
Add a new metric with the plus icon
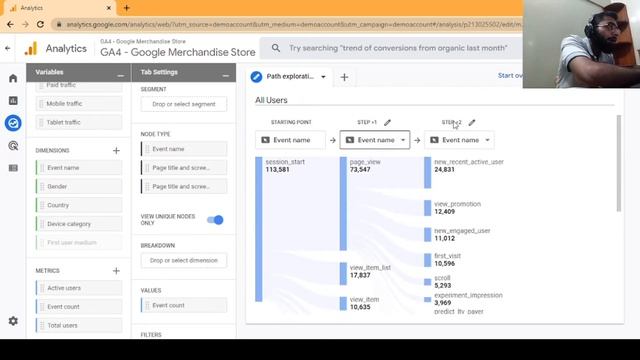tap(116, 271)
